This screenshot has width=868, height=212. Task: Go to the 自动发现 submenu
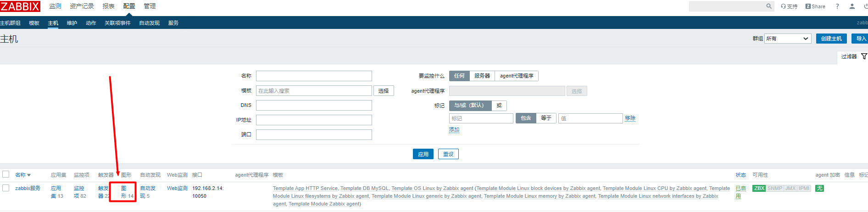[x=150, y=23]
